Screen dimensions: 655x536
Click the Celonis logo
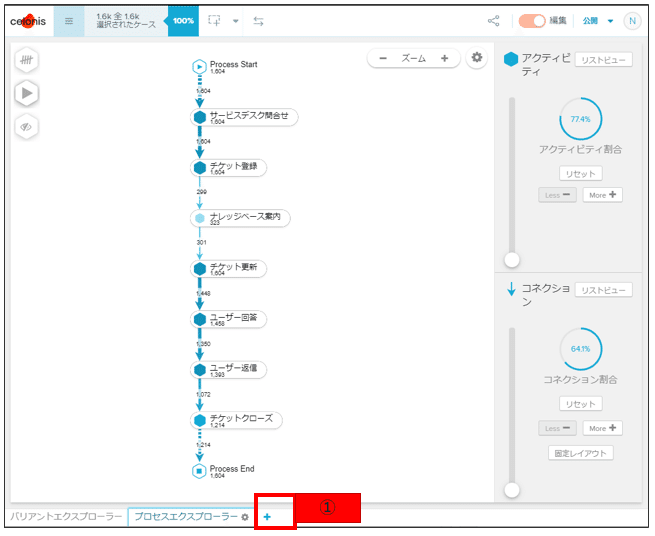(28, 21)
